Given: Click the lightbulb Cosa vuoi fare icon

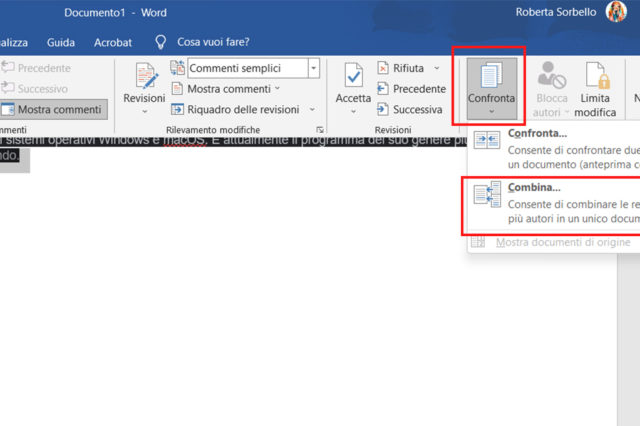Looking at the screenshot, I should tap(161, 42).
